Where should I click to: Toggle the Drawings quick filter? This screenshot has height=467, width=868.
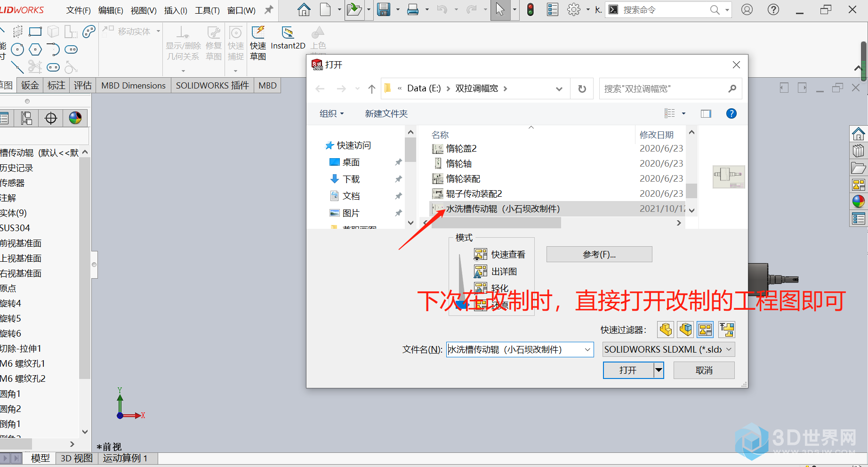pos(706,330)
